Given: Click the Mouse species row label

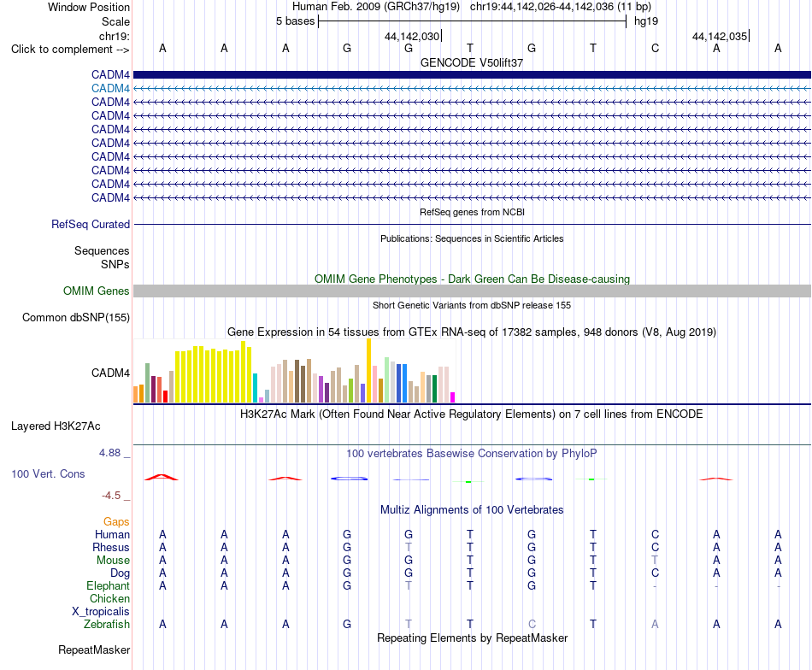Looking at the screenshot, I should (113, 561).
